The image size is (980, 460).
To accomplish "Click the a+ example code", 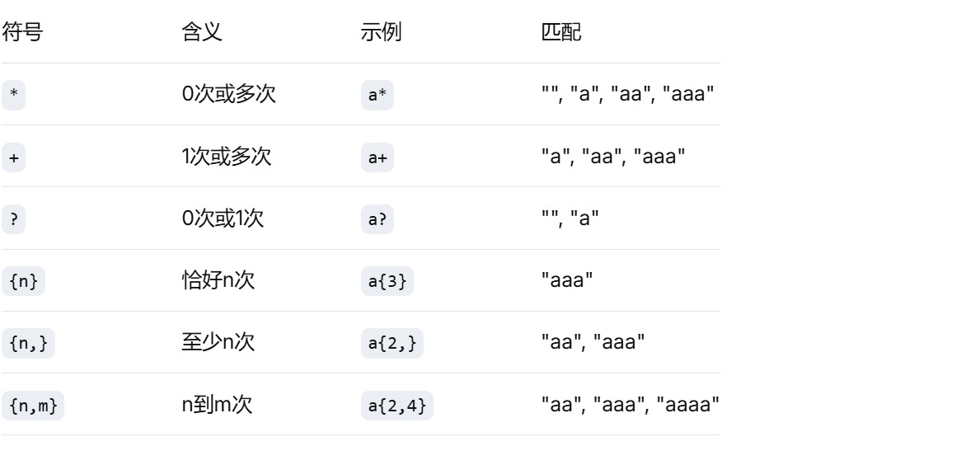I will pyautogui.click(x=377, y=157).
